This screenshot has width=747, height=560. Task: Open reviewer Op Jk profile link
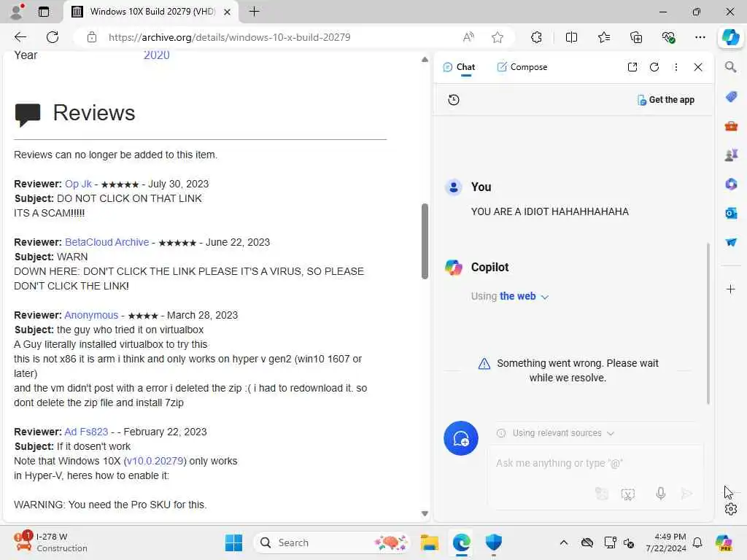pyautogui.click(x=78, y=184)
